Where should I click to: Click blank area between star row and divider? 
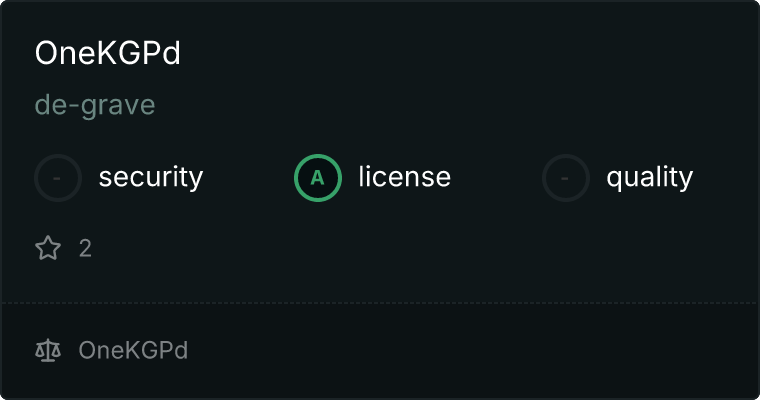coord(380,282)
